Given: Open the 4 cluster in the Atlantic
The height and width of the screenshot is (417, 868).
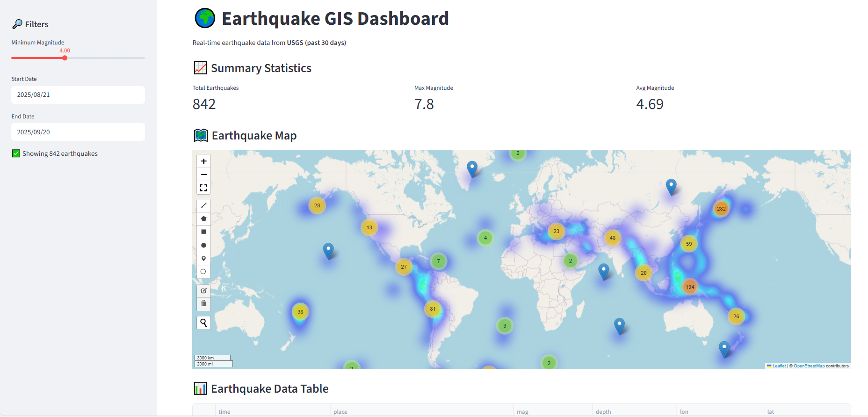Looking at the screenshot, I should [485, 238].
